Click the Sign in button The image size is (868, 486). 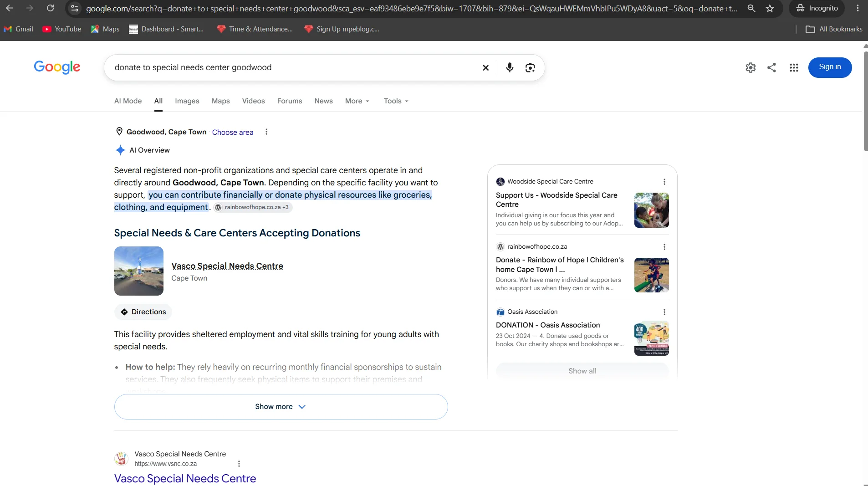pyautogui.click(x=830, y=67)
